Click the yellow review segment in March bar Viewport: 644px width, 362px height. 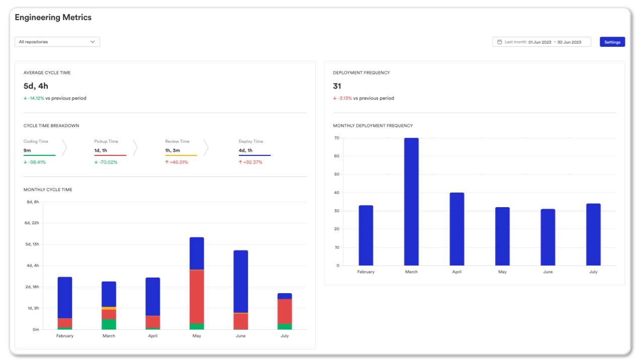point(109,308)
